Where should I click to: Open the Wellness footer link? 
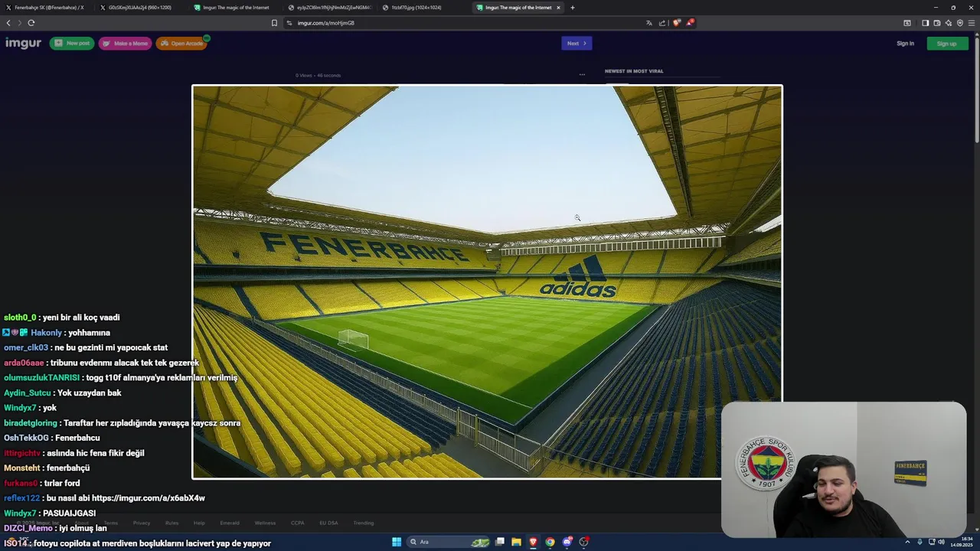(265, 523)
